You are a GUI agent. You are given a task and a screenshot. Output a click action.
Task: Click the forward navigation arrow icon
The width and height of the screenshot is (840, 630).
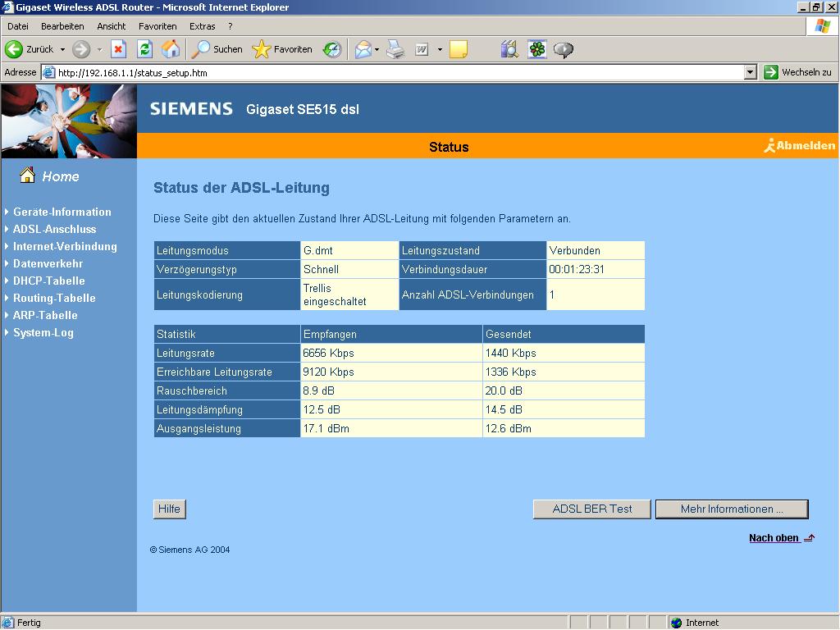point(81,49)
